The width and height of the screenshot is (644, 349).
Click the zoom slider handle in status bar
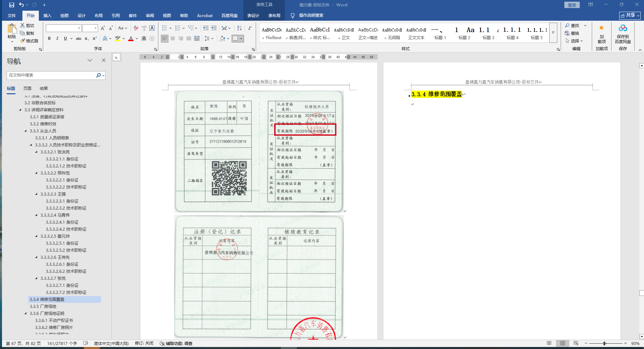[x=605, y=343]
